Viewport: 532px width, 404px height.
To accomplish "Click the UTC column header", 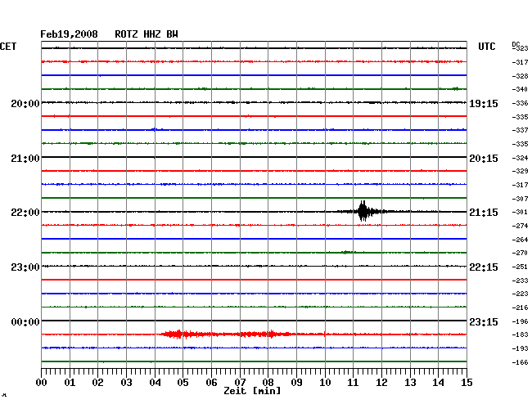I will (486, 47).
